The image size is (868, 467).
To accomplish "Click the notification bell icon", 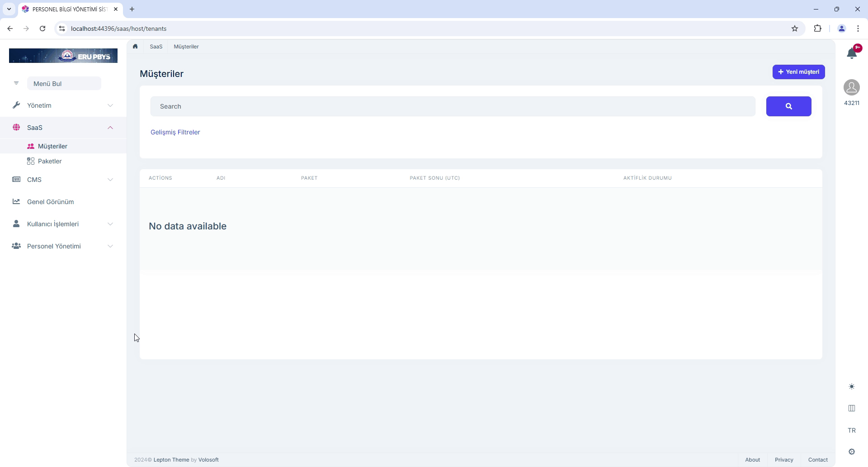I will pos(851,53).
